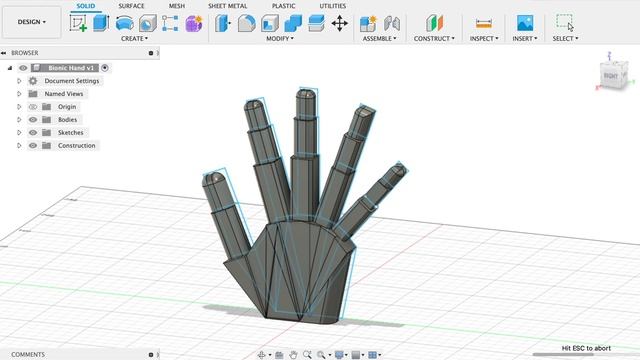Activate Bionic Hand v1 radio button
This screenshot has width=640, height=360.
coord(105,68)
